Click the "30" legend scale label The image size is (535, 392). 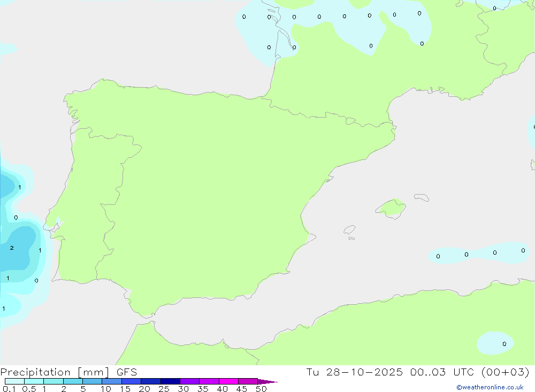pyautogui.click(x=183, y=389)
